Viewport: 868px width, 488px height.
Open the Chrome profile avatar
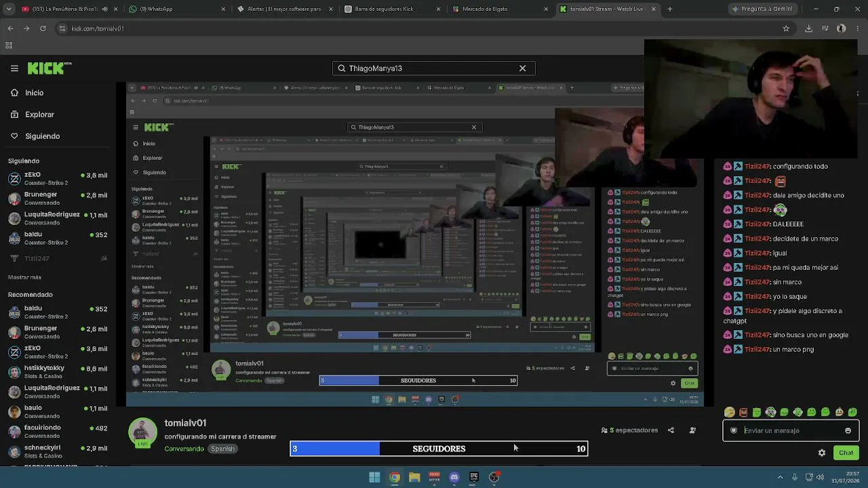tap(842, 28)
